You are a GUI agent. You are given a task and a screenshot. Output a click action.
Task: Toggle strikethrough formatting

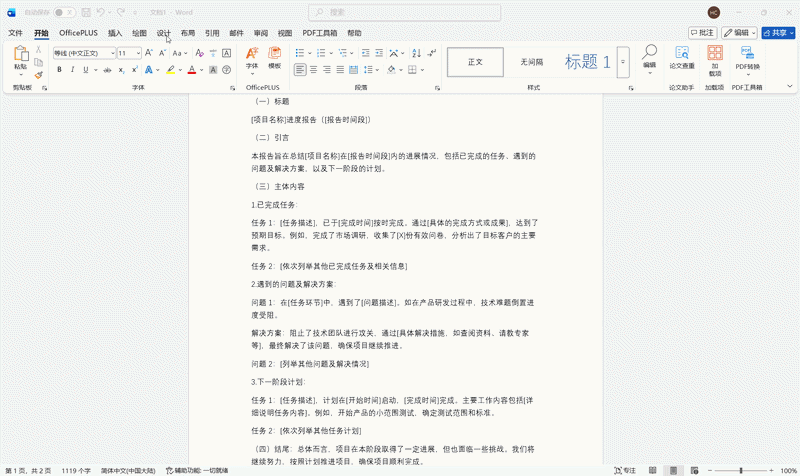pyautogui.click(x=107, y=70)
